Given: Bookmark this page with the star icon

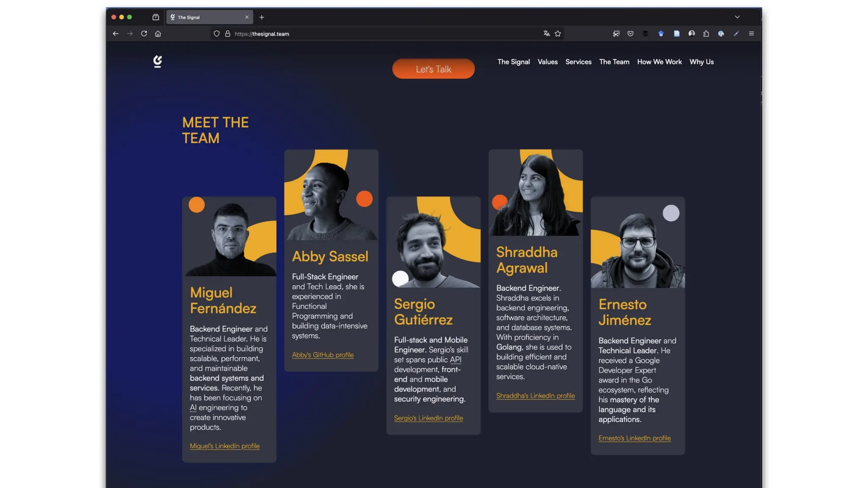Looking at the screenshot, I should tap(558, 33).
